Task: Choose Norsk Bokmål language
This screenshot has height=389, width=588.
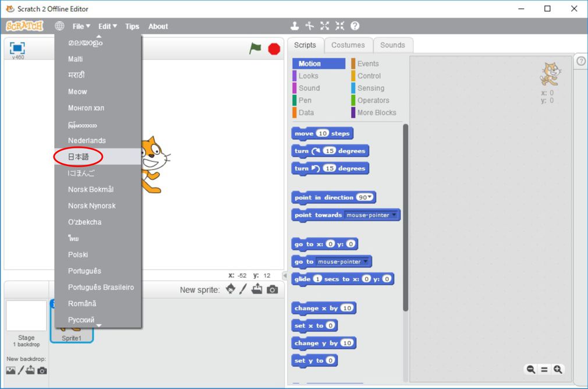Action: [98, 189]
